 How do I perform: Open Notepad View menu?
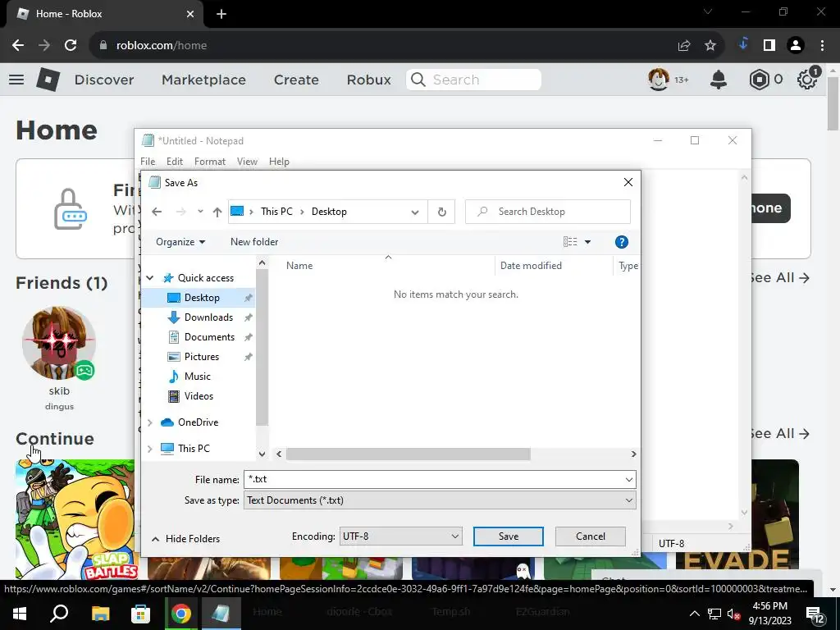(x=247, y=162)
